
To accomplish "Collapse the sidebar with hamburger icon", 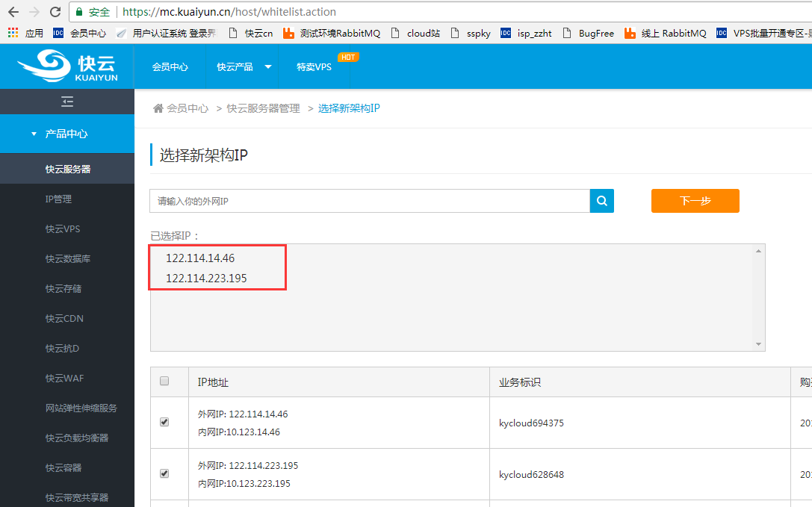I will tap(67, 102).
